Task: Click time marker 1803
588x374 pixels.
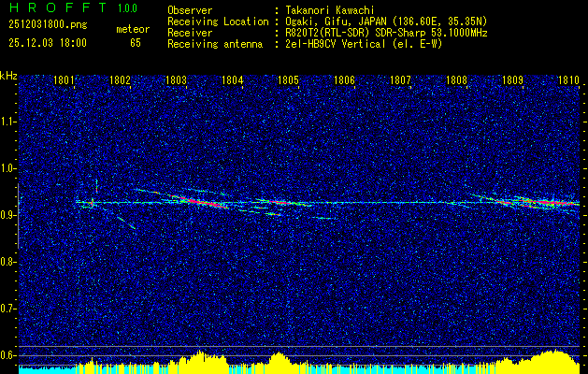Action: [x=176, y=80]
